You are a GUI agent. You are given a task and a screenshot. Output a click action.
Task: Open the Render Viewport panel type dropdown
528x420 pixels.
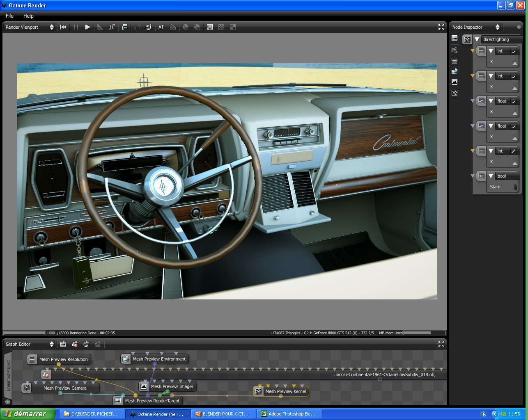coord(29,27)
